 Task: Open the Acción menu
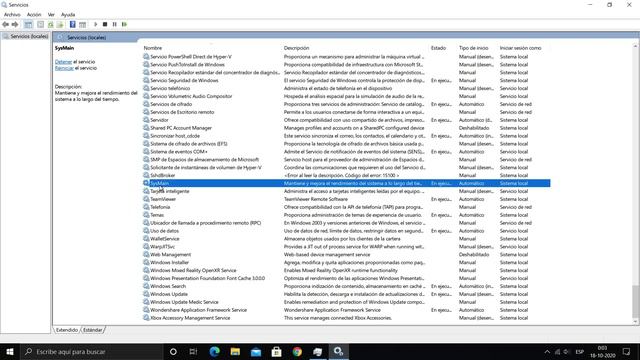pos(34,15)
